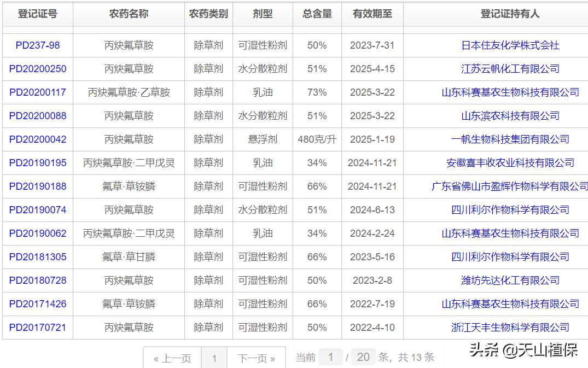Open registration certificate link PD20190188
The height and width of the screenshot is (368, 588).
tap(36, 186)
